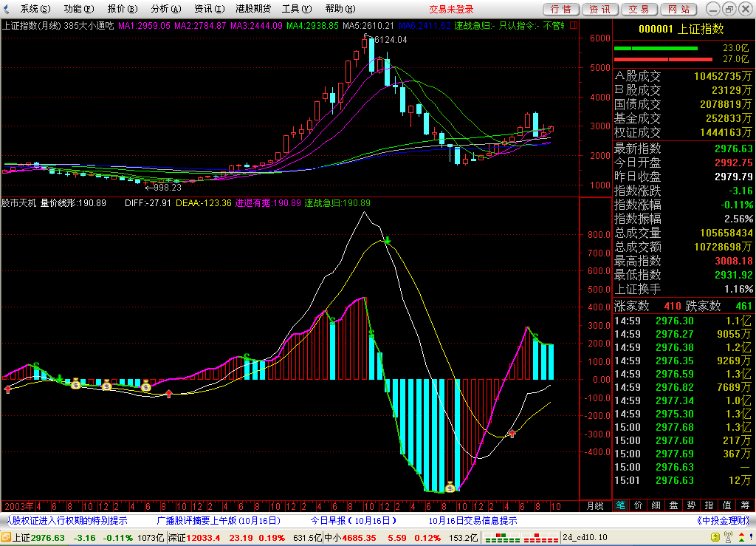Image resolution: width=756 pixels, height=546 pixels.
Task: Click the 深证 12033.4 index in the status bar
Action: pyautogui.click(x=195, y=537)
